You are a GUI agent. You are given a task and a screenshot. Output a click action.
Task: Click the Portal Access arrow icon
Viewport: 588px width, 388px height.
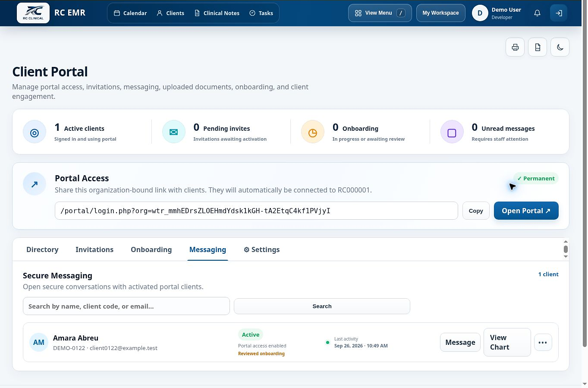point(35,184)
